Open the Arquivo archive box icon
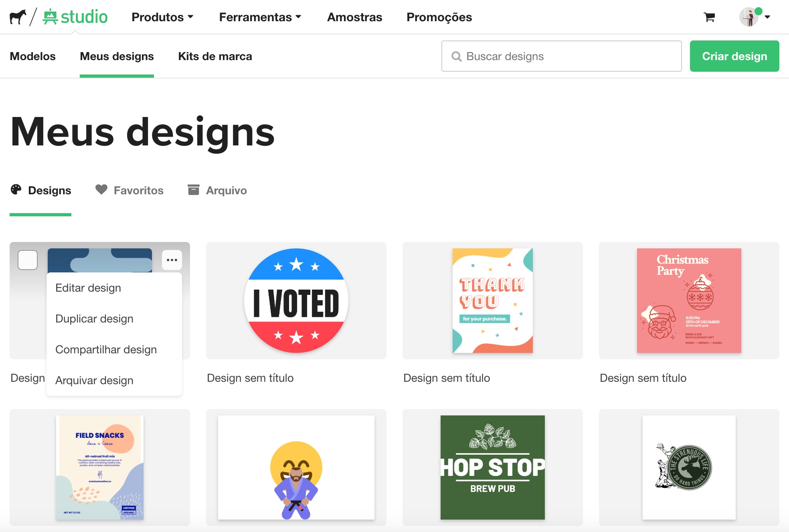The width and height of the screenshot is (789, 532). click(194, 190)
